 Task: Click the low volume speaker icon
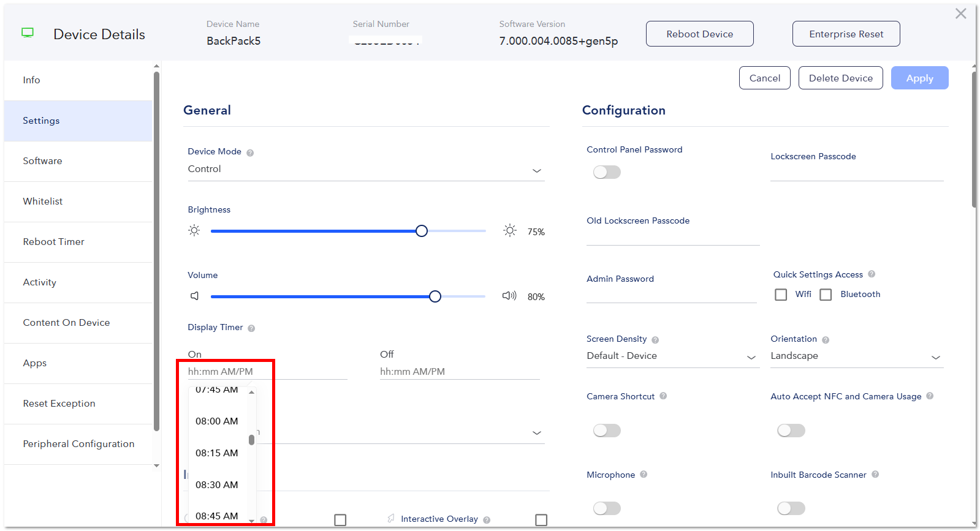click(x=195, y=296)
